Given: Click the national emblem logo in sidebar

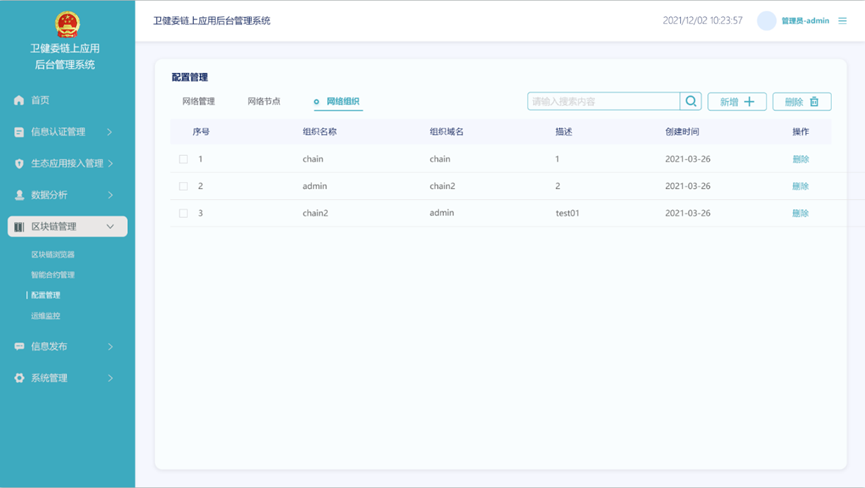Looking at the screenshot, I should coord(67,24).
